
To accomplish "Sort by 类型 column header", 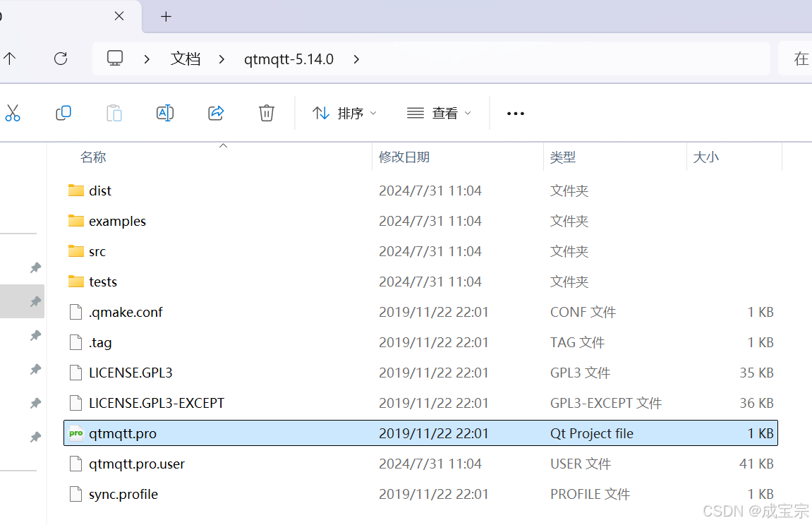I will tap(563, 157).
